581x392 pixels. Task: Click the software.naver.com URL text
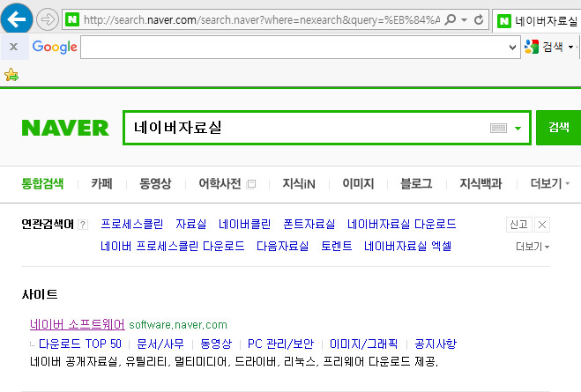click(178, 325)
